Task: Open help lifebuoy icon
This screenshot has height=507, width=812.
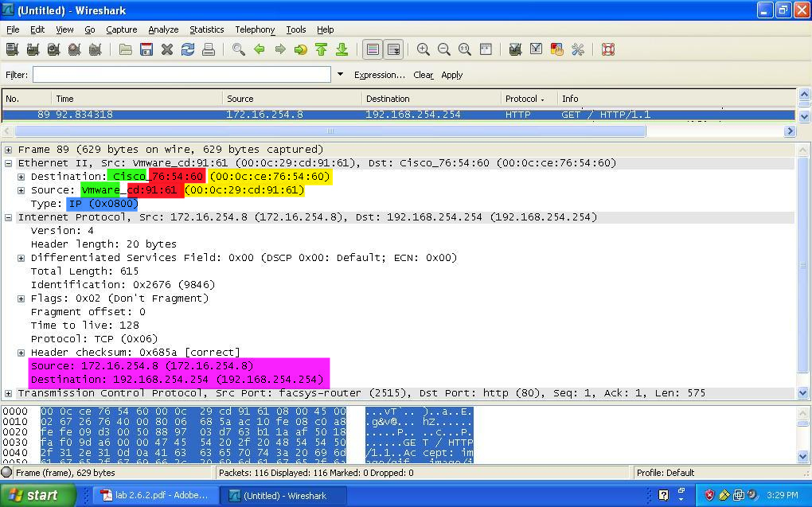Action: pyautogui.click(x=608, y=49)
